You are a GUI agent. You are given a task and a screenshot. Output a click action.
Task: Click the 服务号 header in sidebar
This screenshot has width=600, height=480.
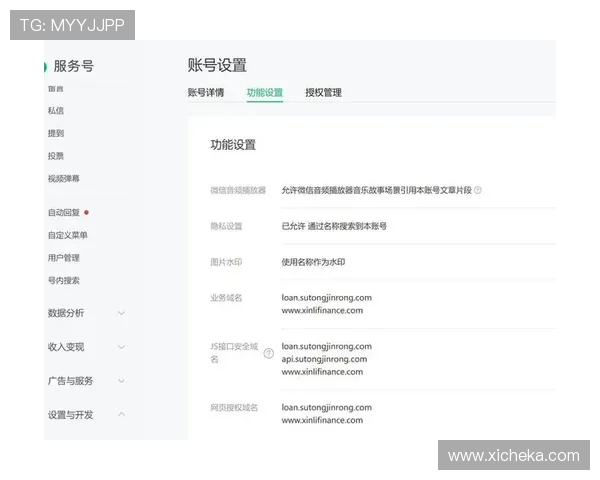pyautogui.click(x=73, y=66)
